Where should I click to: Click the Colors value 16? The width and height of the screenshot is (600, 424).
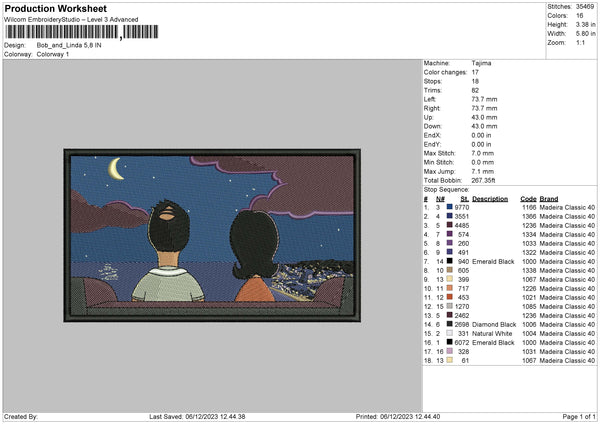coord(579,16)
